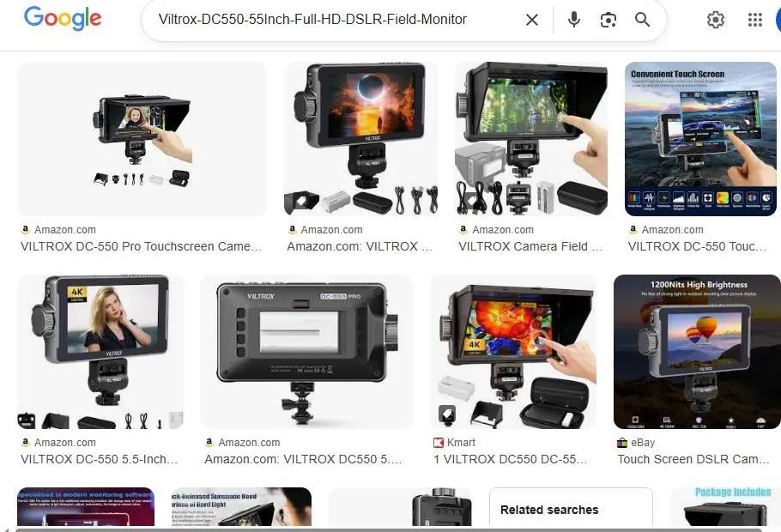The width and height of the screenshot is (781, 532).
Task: Open monitor with eclipse screen thumbnail
Action: pyautogui.click(x=360, y=138)
